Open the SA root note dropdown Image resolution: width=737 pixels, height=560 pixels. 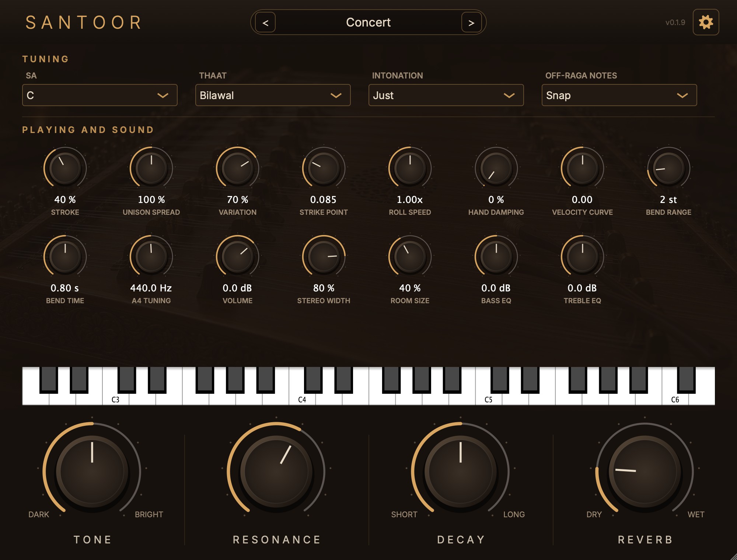[x=100, y=95]
